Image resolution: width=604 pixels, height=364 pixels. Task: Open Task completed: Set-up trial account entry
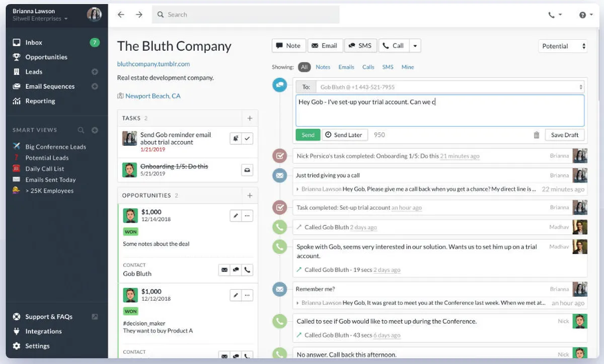pyautogui.click(x=440, y=207)
